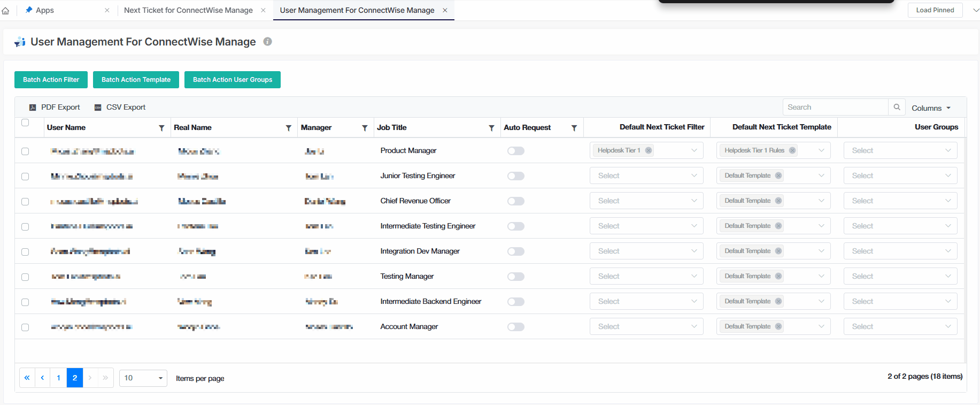Screen dimensions: 980x405
Task: Click the Load Pinned button
Action: [x=935, y=10]
